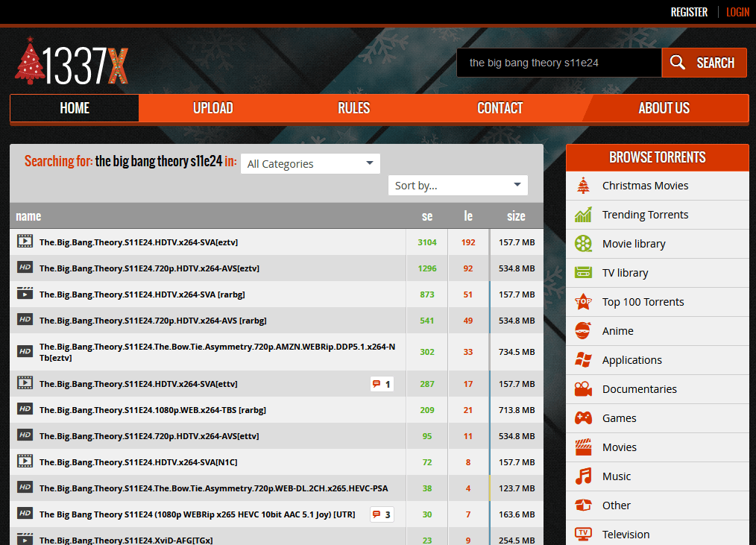This screenshot has width=756, height=545.
Task: Go to the Home tab
Action: [75, 108]
